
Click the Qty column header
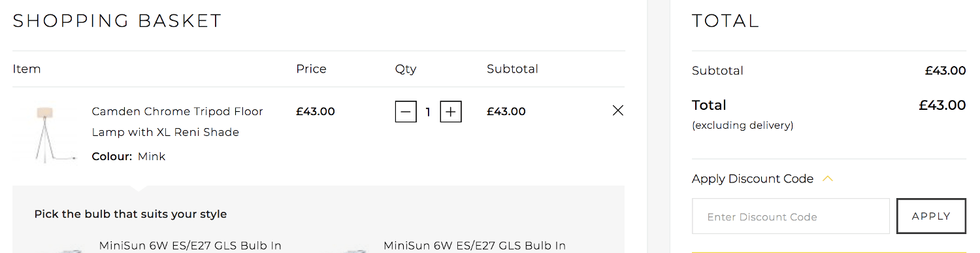(x=406, y=69)
